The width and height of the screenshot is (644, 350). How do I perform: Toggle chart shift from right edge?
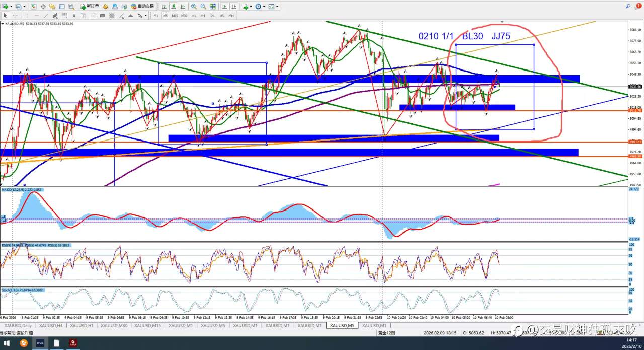tap(234, 7)
